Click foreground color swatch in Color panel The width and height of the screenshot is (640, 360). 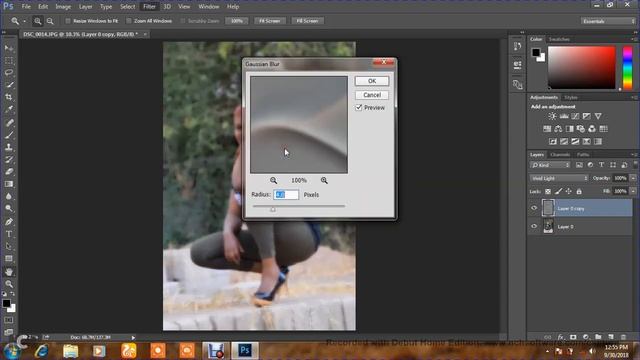coord(536,52)
